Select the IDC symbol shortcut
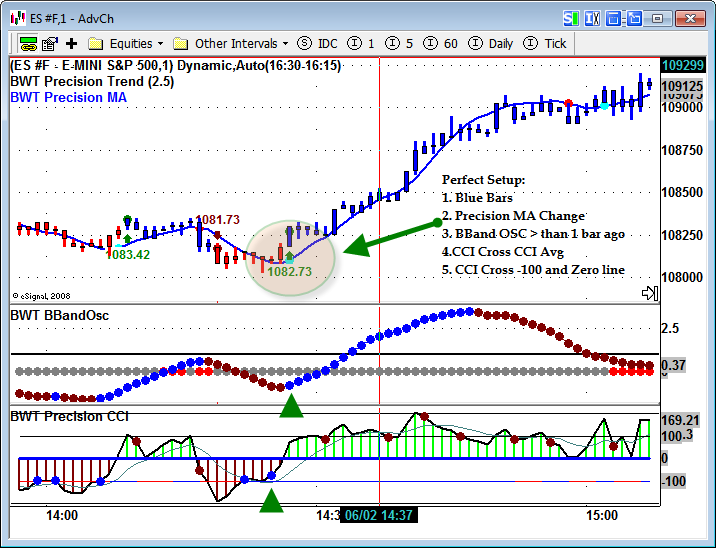 click(x=317, y=44)
